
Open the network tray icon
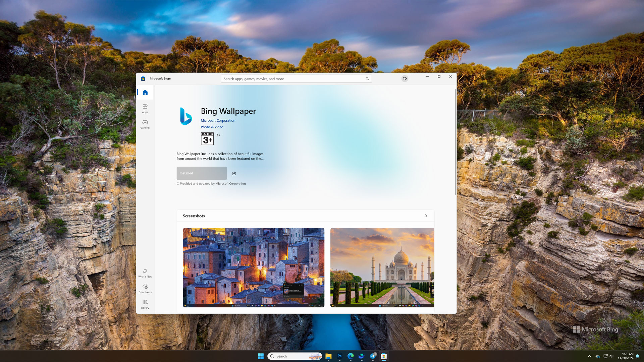coord(605,356)
